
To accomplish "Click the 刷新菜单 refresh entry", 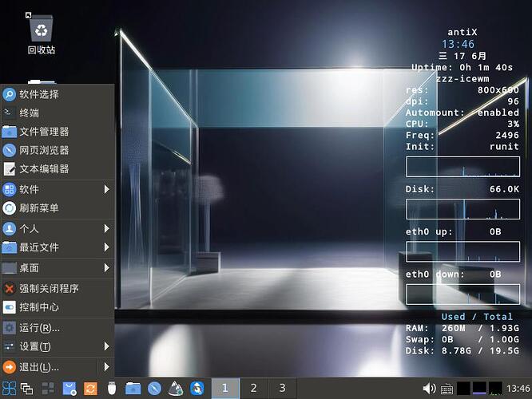I will click(x=57, y=207).
